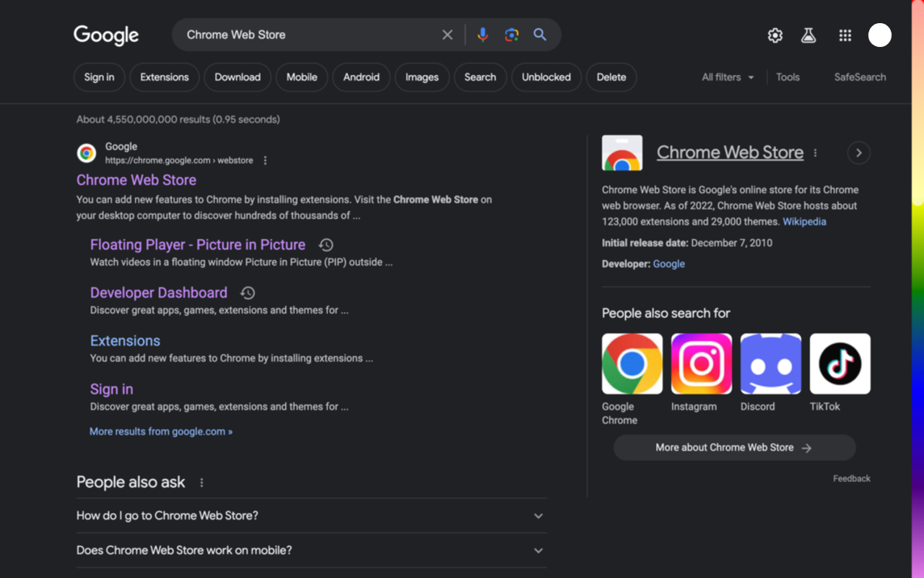Select the TikTok icon in the side panel

tap(840, 363)
